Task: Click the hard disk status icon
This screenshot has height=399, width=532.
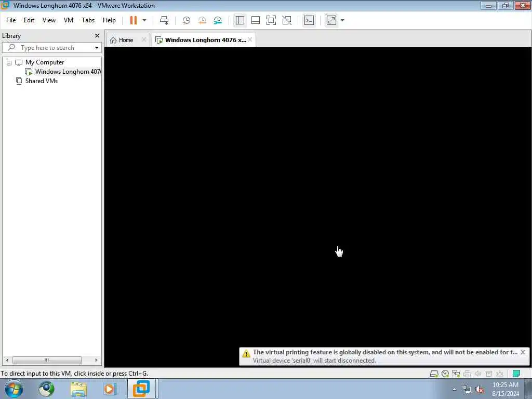Action: click(x=434, y=374)
